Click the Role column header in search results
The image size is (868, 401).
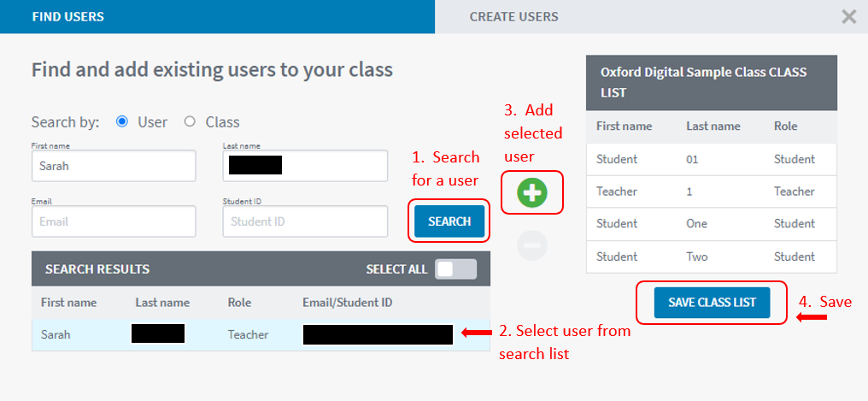239,303
